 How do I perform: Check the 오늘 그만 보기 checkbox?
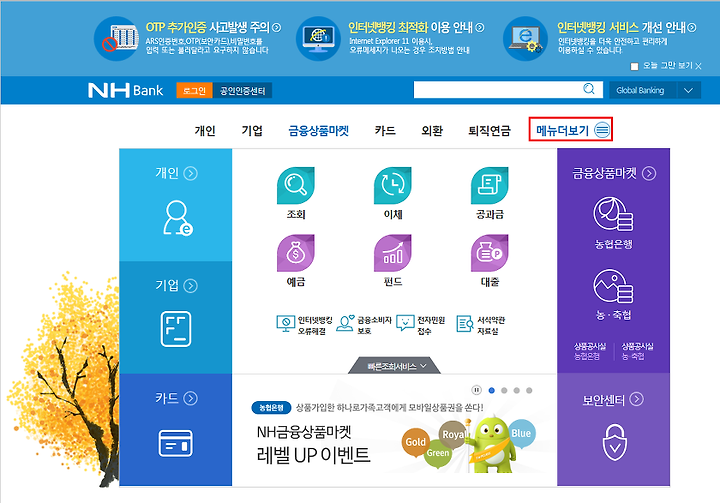(x=635, y=67)
